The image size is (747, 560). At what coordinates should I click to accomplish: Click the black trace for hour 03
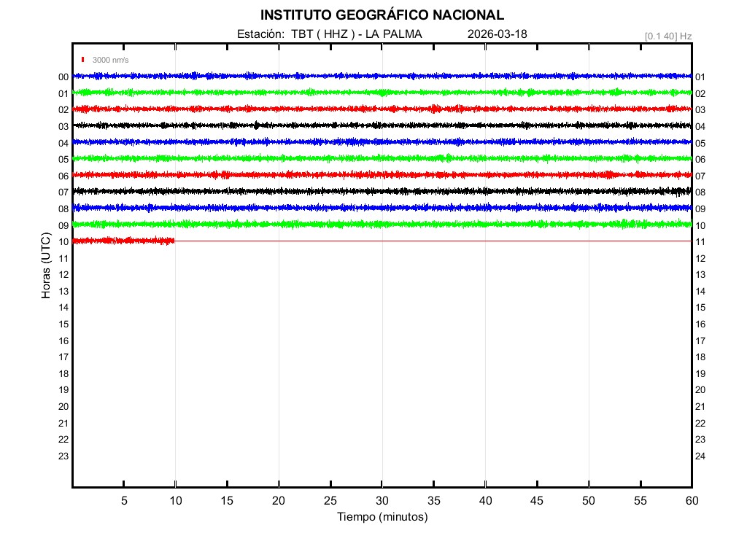coord(382,125)
